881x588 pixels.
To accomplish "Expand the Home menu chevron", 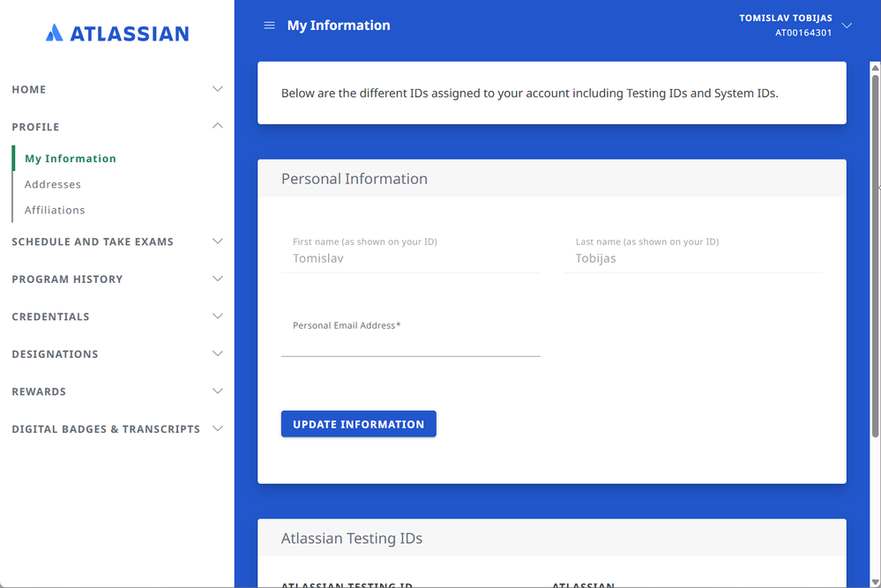I will [x=218, y=89].
